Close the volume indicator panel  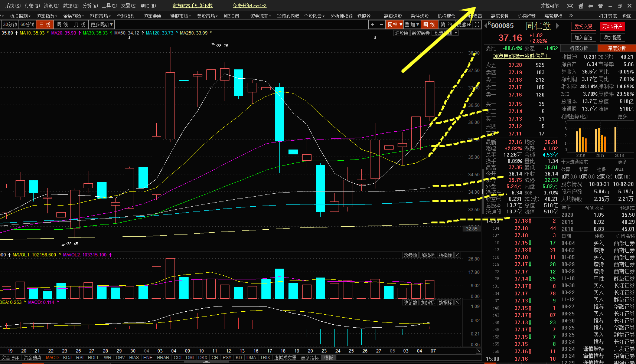click(457, 255)
